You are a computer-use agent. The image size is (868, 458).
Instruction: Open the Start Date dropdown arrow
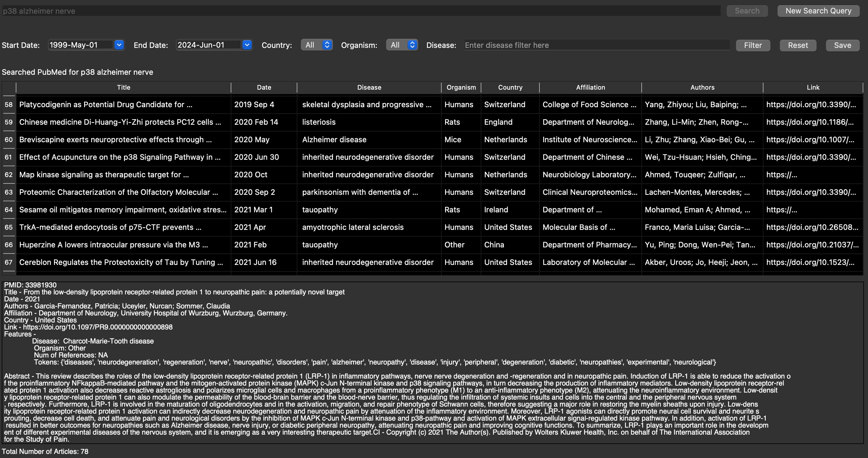tap(119, 45)
